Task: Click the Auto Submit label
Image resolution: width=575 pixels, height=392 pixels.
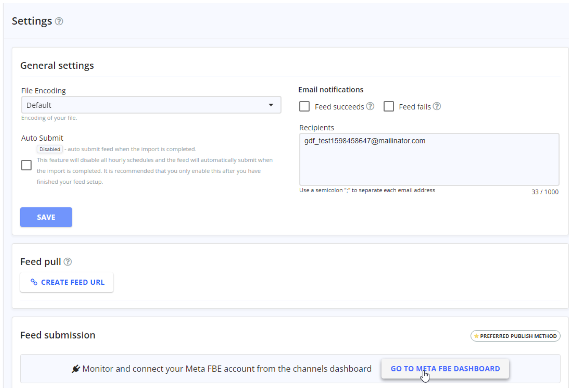Action: 42,138
